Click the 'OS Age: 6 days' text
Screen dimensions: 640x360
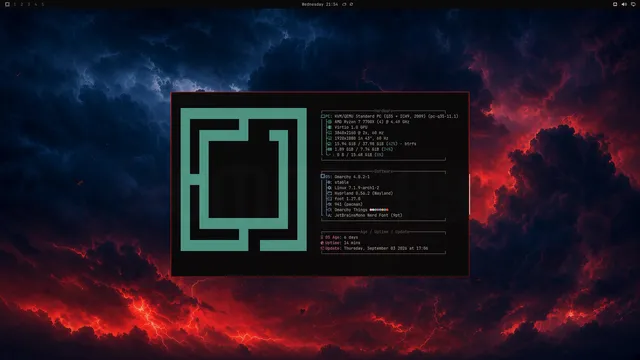pyautogui.click(x=341, y=237)
